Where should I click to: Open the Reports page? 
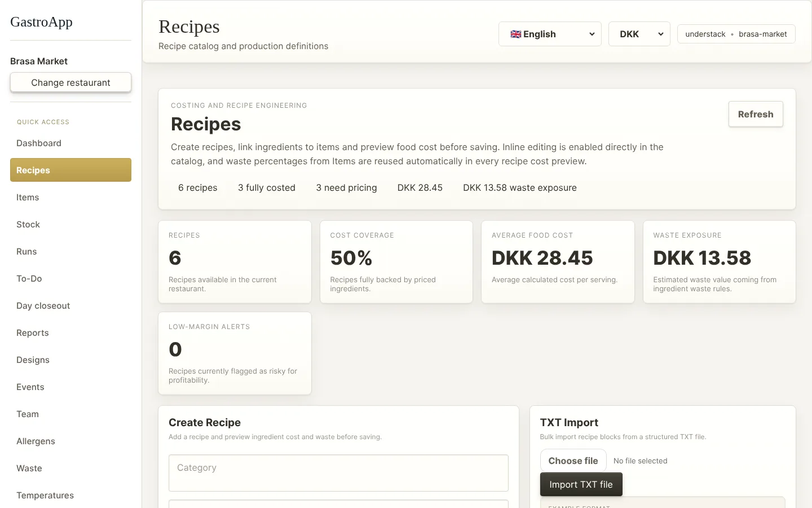tap(70, 333)
